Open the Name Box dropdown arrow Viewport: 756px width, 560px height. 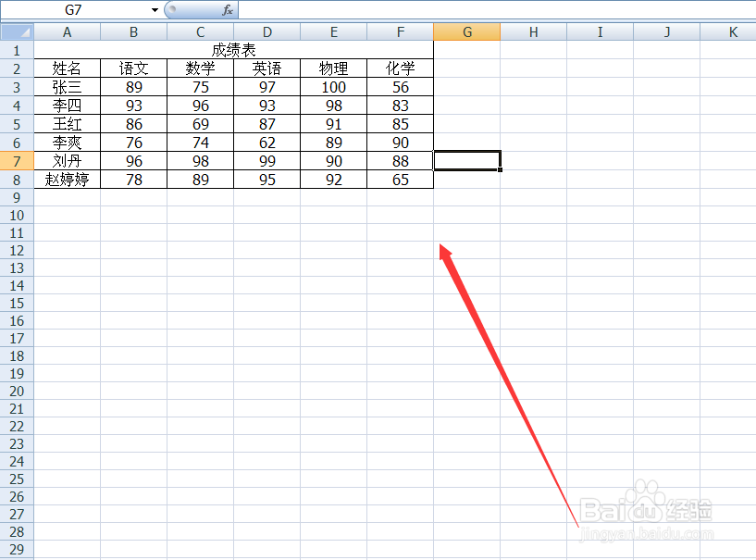coord(155,9)
